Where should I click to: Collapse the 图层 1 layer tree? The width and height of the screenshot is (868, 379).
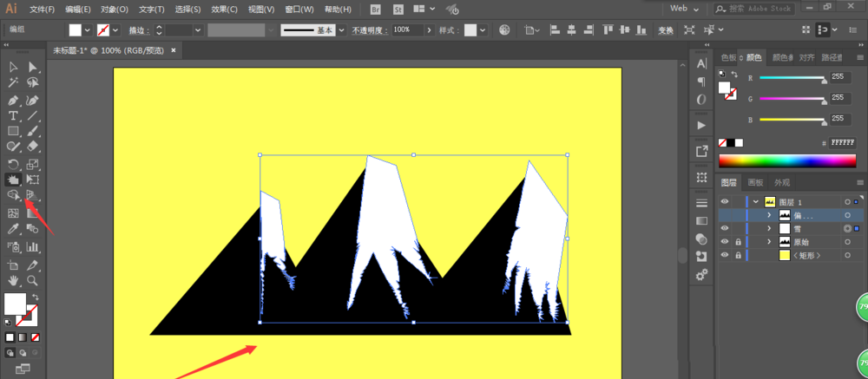pos(756,201)
